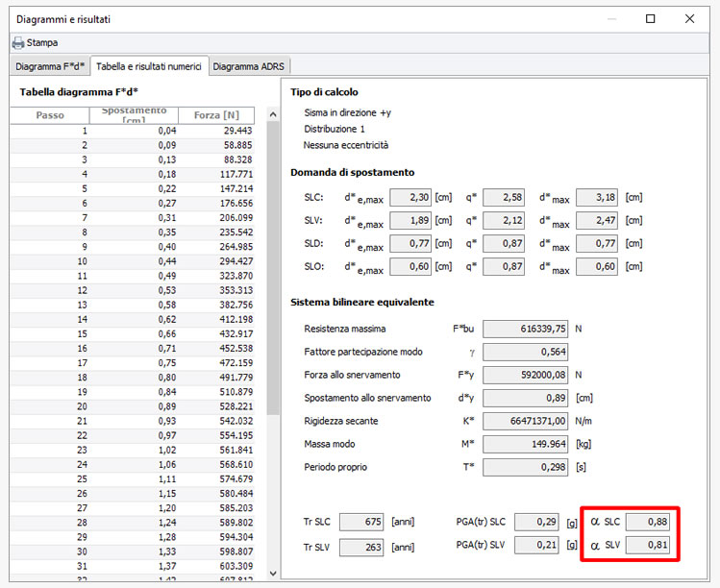
Task: Select table row for Passo 10
Action: (135, 261)
